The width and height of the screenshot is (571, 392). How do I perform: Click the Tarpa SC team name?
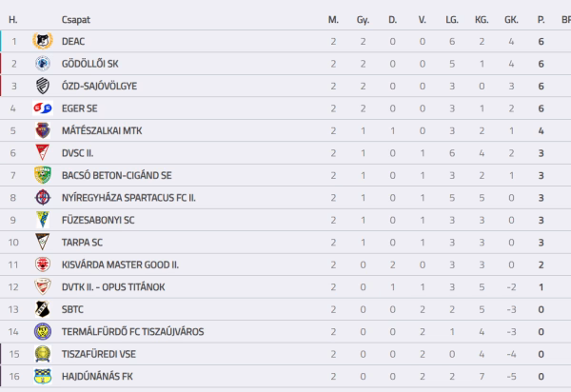pos(82,243)
